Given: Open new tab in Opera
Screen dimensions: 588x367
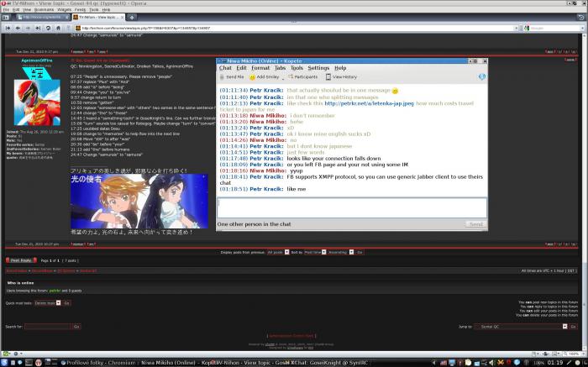Looking at the screenshot, I should [x=132, y=18].
